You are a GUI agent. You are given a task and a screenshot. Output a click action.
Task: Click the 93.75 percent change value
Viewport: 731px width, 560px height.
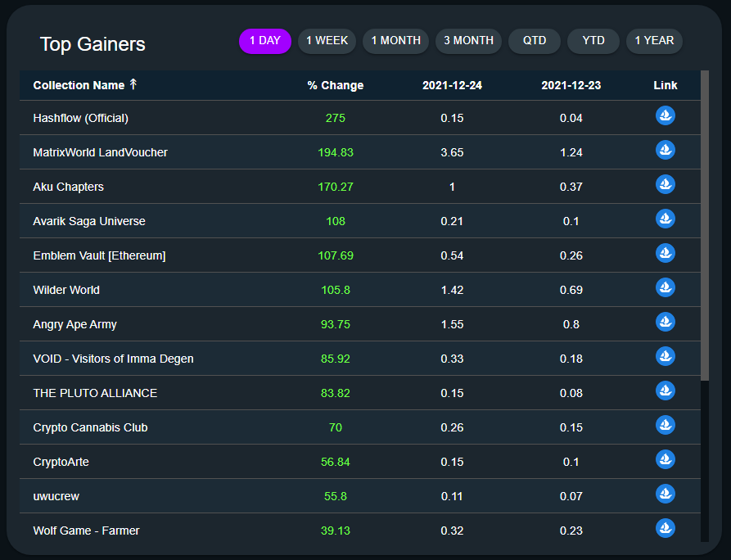tap(336, 324)
